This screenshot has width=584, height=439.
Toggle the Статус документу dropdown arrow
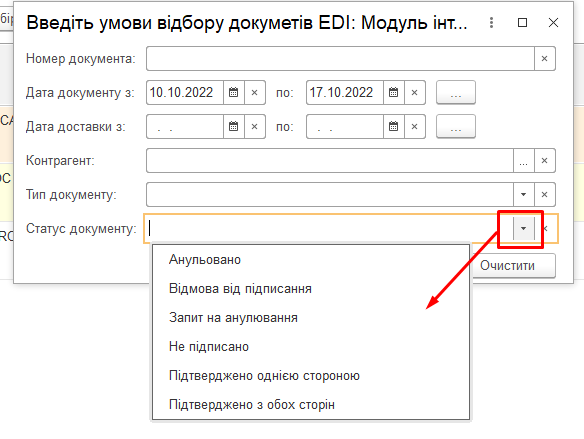pyautogui.click(x=524, y=228)
